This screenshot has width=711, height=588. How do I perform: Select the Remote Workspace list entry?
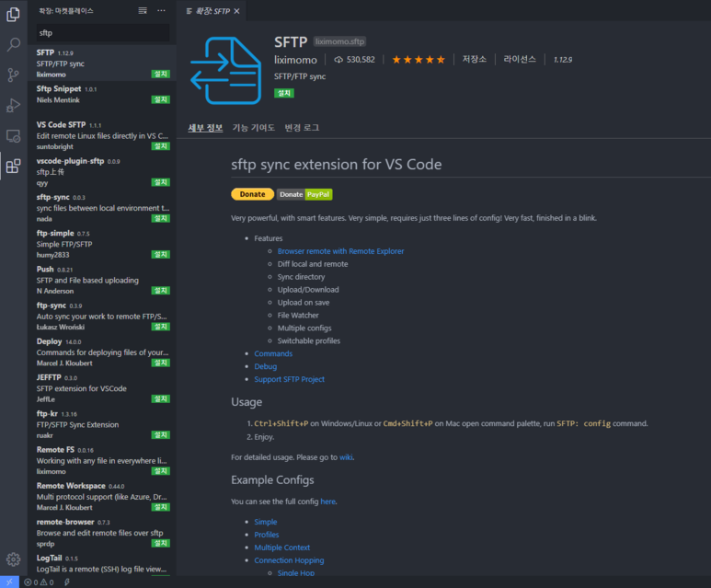pos(102,496)
